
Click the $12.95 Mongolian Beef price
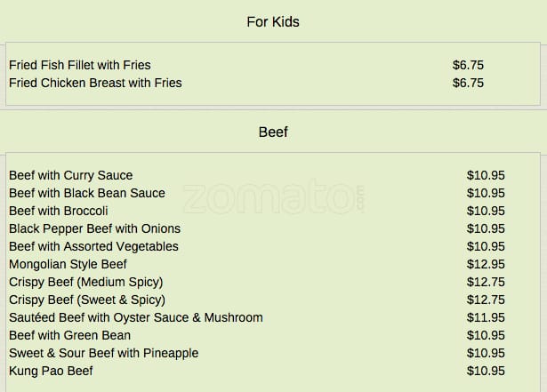[x=486, y=264]
